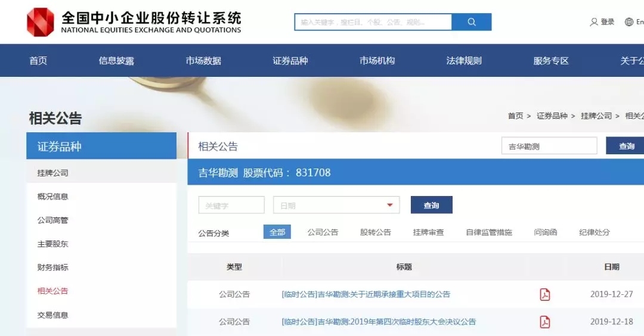The image size is (644, 336).
Task: Select 主要股东 in left sidebar
Action: point(52,244)
